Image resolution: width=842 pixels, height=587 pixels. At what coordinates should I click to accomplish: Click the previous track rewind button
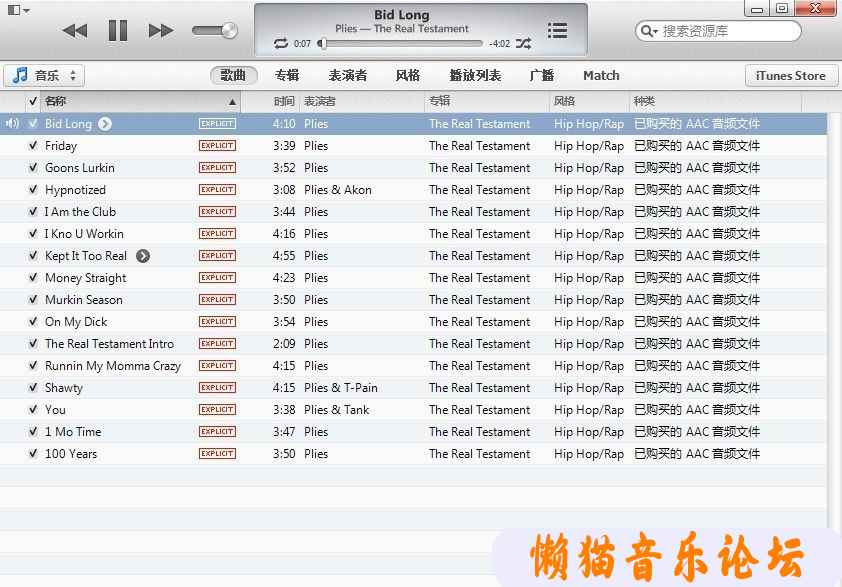point(74,31)
